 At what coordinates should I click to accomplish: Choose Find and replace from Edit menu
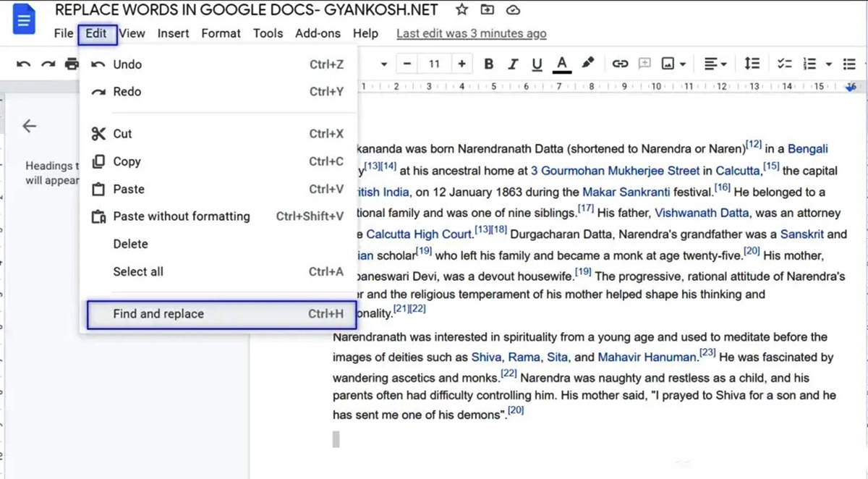pyautogui.click(x=158, y=314)
